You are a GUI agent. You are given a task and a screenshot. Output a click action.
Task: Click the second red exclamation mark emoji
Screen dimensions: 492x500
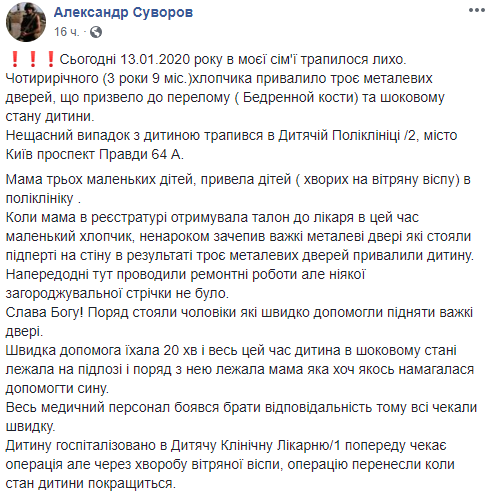coord(33,59)
